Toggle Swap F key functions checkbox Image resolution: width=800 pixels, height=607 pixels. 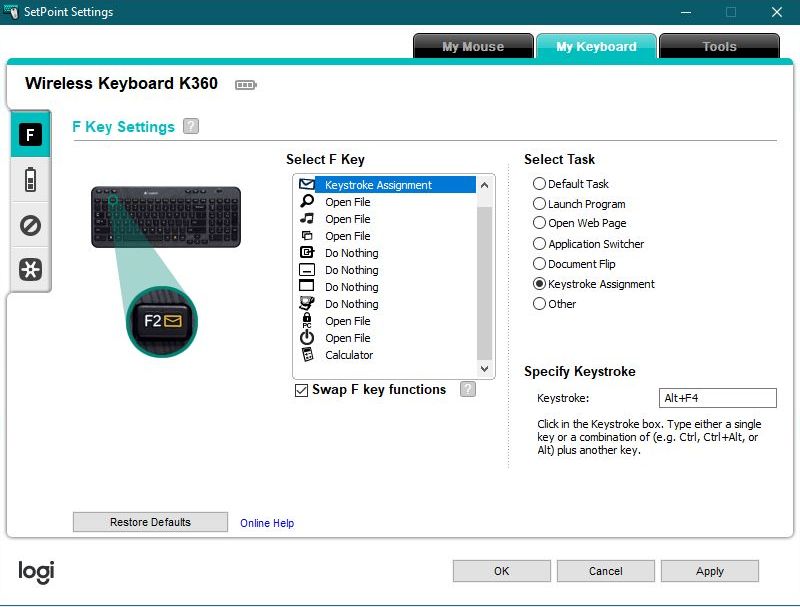302,390
